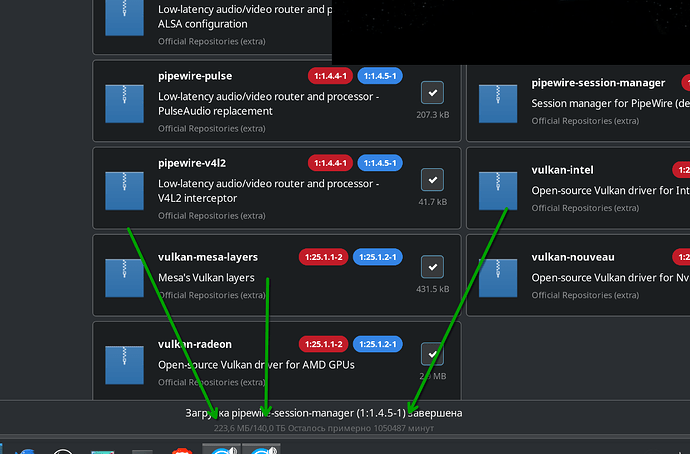The image size is (690, 454).
Task: Click pipewire-session-manager "Official Repositories (extra)" label
Action: pyautogui.click(x=585, y=121)
